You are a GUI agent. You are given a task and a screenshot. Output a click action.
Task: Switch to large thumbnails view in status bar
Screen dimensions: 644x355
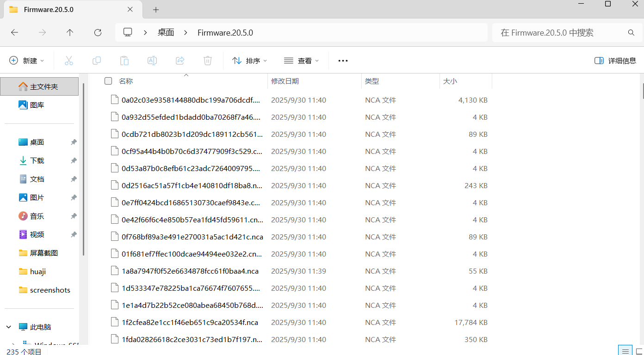pyautogui.click(x=639, y=351)
